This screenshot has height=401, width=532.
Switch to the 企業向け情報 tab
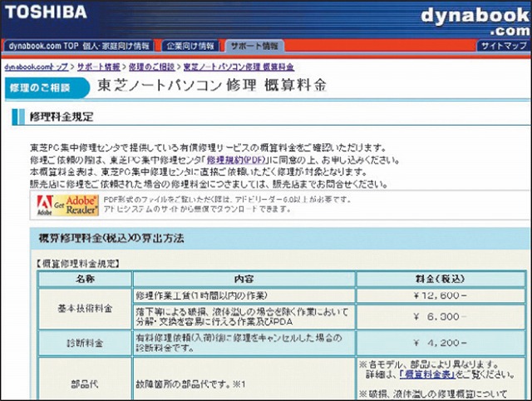[x=190, y=46]
